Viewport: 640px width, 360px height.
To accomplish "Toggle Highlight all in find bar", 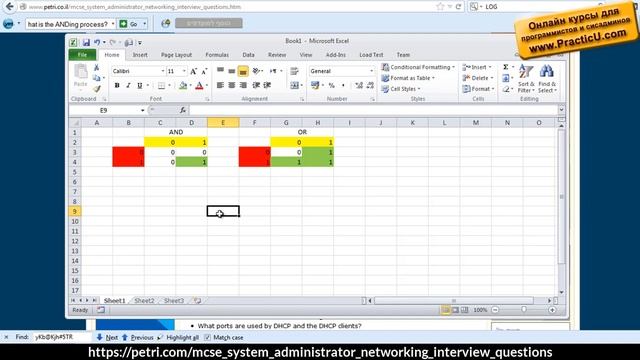I will [x=178, y=337].
